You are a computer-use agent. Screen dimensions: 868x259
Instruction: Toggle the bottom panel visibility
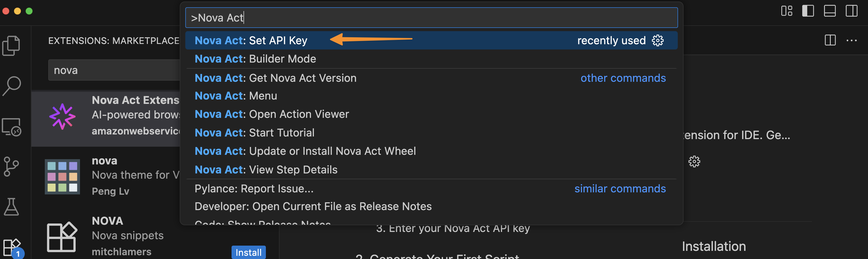tap(830, 11)
